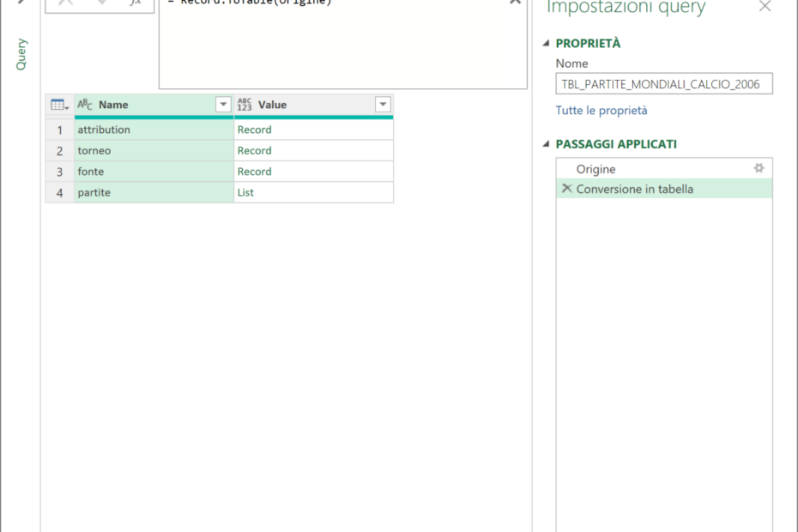This screenshot has height=532, width=798.
Task: Click the ABC123 type icon of Value column
Action: [x=245, y=105]
